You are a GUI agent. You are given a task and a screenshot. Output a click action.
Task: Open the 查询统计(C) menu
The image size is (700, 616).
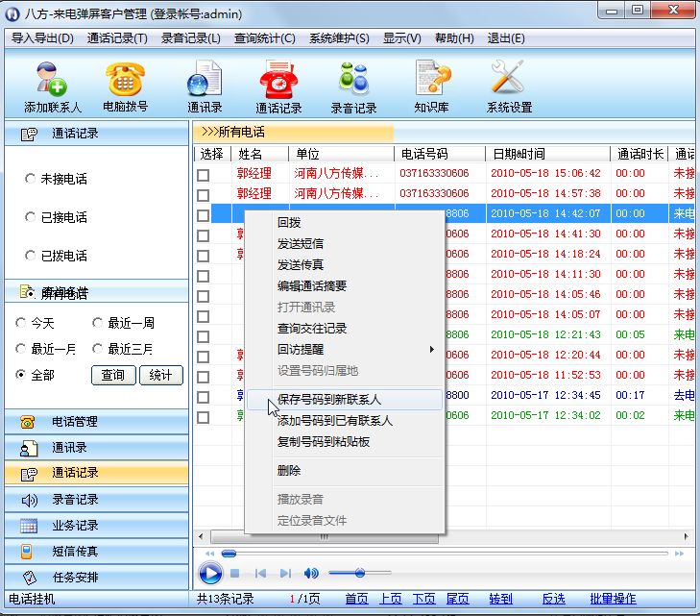[265, 38]
